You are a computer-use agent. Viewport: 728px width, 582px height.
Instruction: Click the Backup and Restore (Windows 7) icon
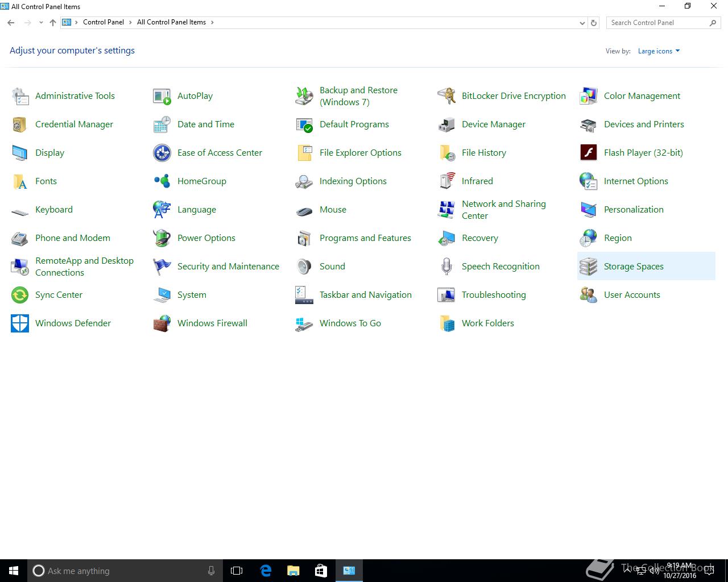(x=304, y=96)
